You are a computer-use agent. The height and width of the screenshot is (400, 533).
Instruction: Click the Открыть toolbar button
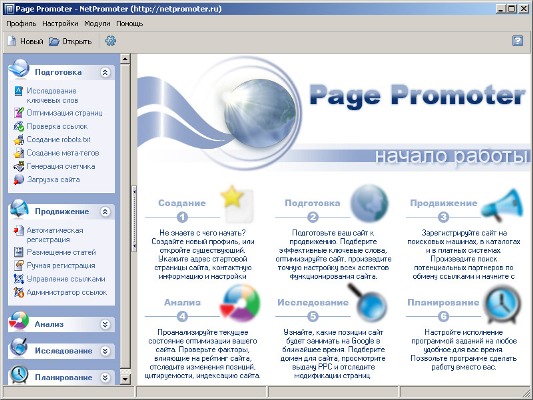click(70, 41)
